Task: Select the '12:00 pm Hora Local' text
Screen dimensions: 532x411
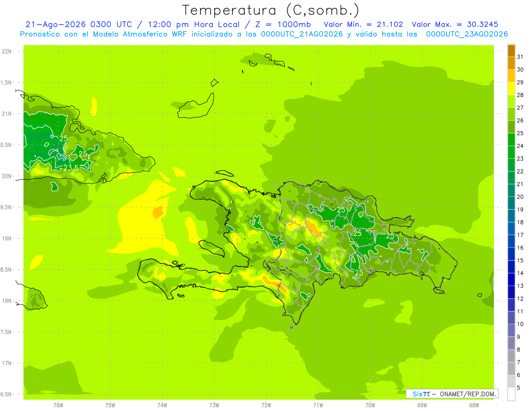Action: click(x=194, y=24)
